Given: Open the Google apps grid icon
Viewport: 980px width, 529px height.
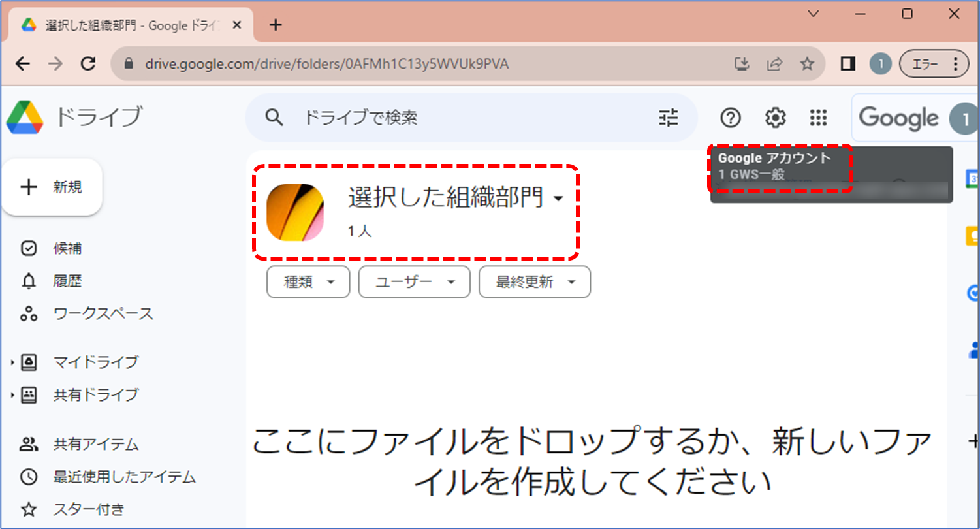Looking at the screenshot, I should pyautogui.click(x=818, y=118).
